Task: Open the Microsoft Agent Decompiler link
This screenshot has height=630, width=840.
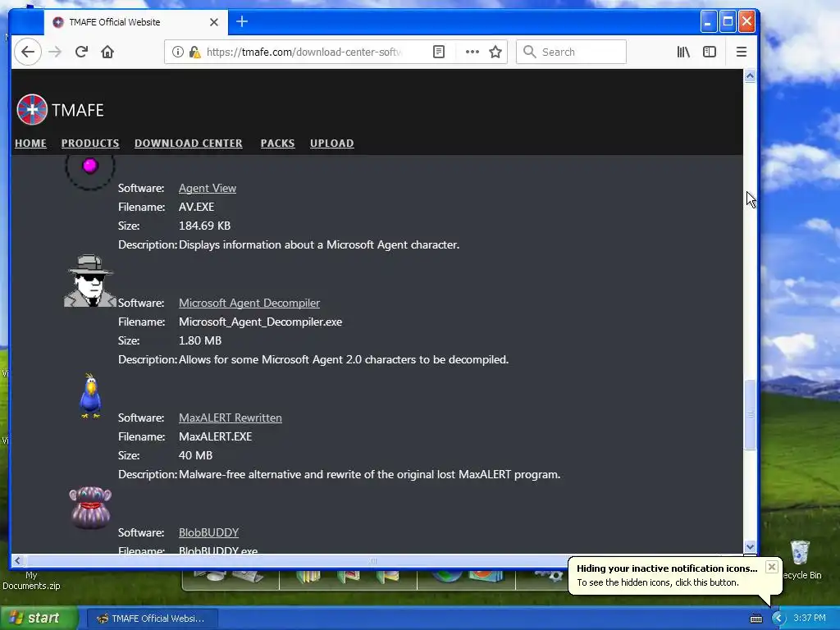Action: tap(249, 303)
